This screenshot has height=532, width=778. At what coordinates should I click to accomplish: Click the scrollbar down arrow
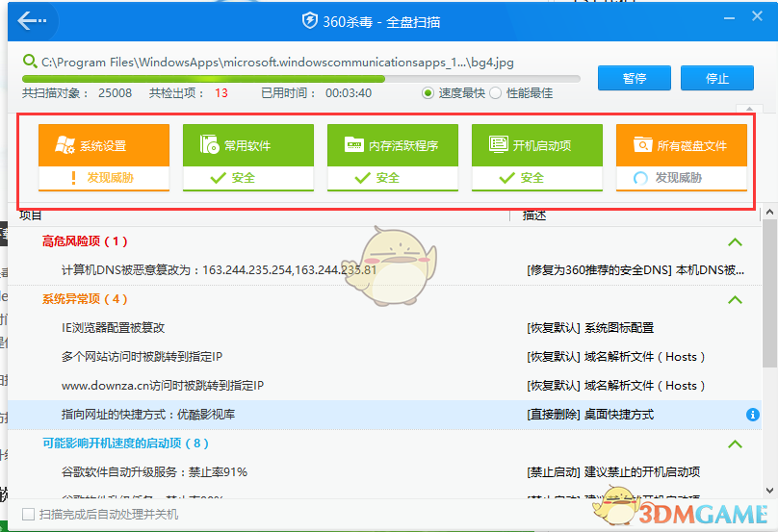click(x=769, y=491)
